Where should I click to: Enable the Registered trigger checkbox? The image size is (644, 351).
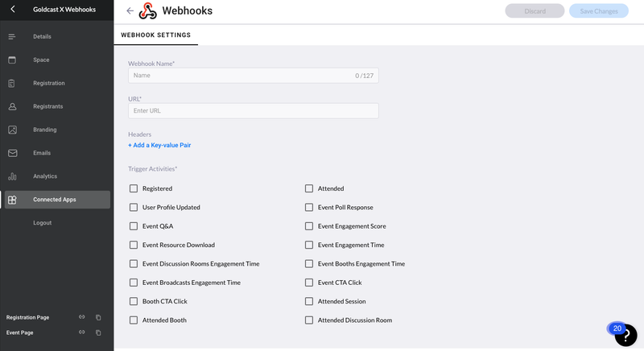pyautogui.click(x=134, y=188)
